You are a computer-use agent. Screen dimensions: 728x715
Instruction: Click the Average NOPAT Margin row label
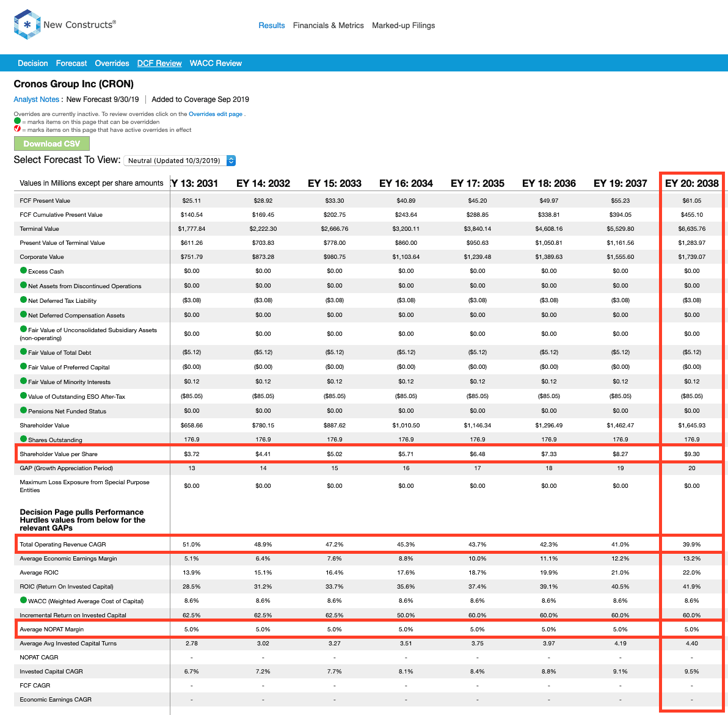pyautogui.click(x=51, y=629)
